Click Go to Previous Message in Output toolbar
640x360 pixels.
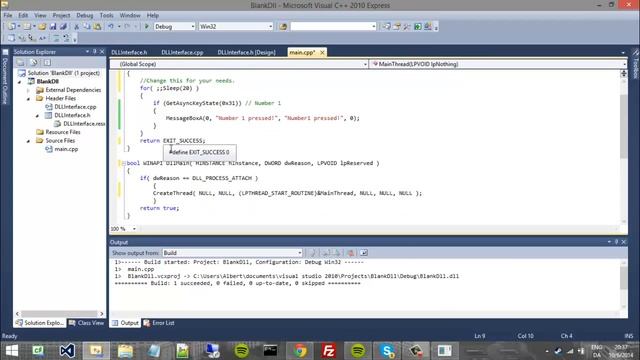tap(326, 253)
